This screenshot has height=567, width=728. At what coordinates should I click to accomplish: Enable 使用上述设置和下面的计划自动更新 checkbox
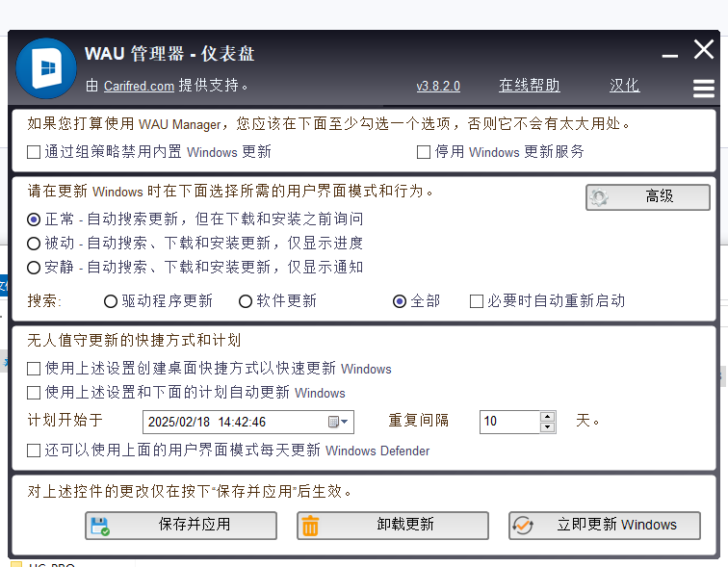click(x=34, y=393)
